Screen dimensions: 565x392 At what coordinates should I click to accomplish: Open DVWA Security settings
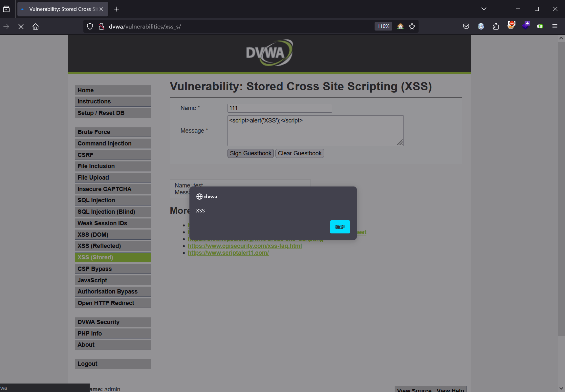tap(113, 322)
